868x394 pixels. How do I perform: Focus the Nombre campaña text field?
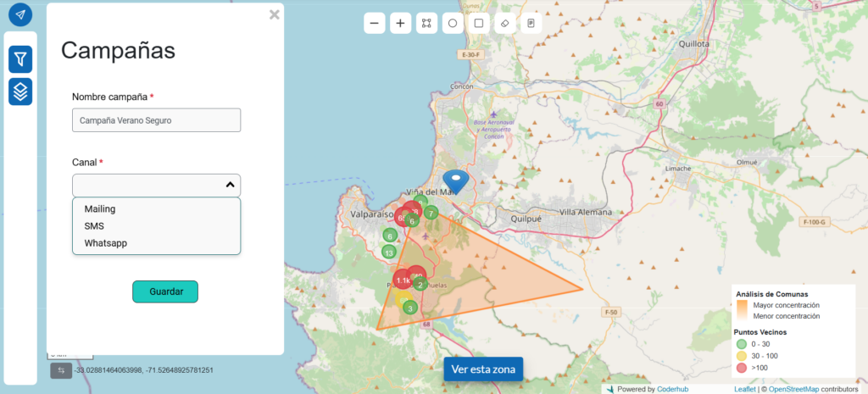(156, 120)
